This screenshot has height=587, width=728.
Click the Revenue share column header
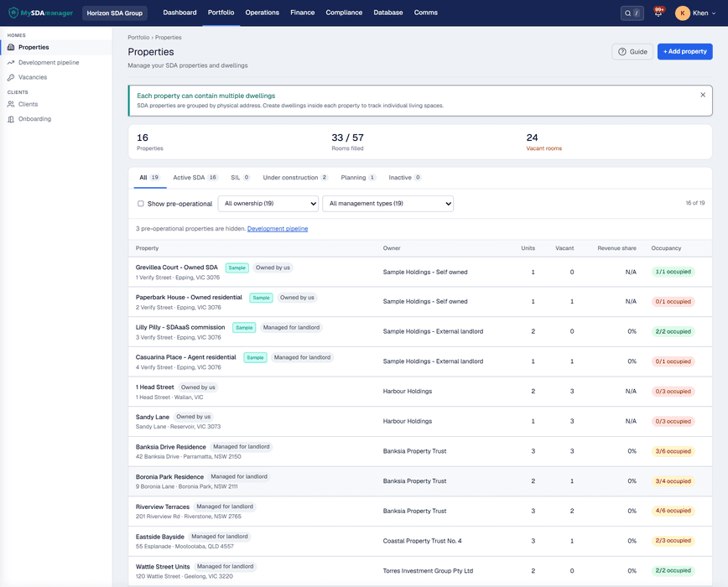(616, 248)
